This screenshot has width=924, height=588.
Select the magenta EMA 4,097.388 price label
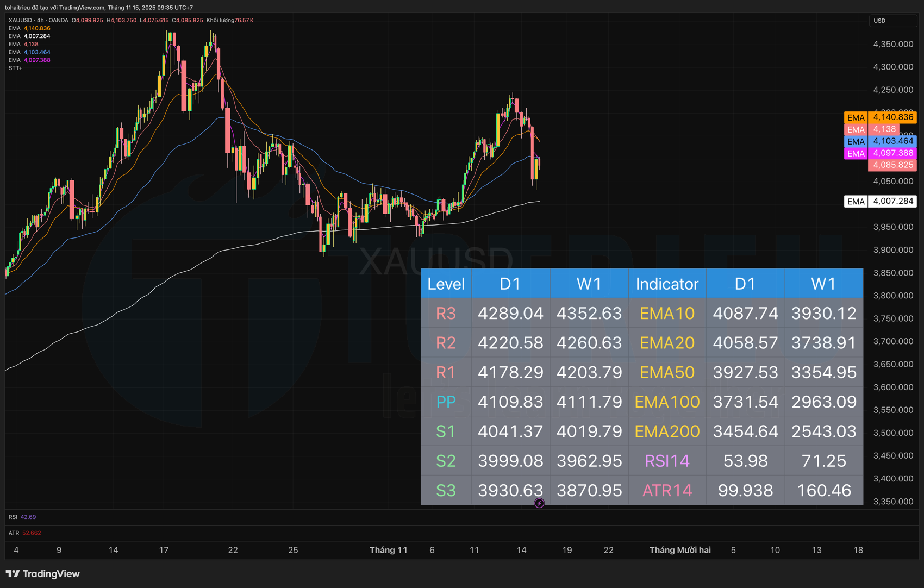892,153
